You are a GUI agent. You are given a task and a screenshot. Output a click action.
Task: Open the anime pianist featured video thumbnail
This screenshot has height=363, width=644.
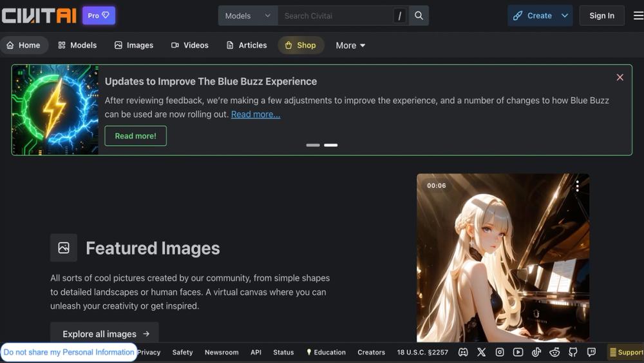pos(503,258)
